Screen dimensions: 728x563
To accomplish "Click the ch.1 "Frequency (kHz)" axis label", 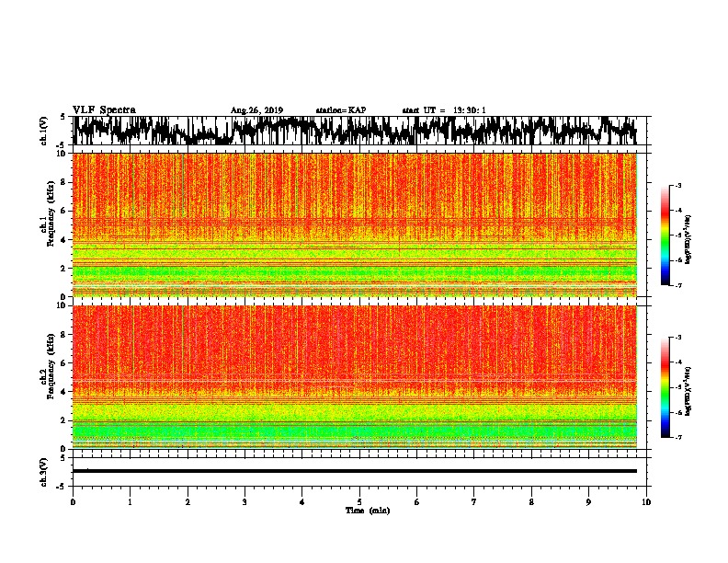I will coord(51,213).
